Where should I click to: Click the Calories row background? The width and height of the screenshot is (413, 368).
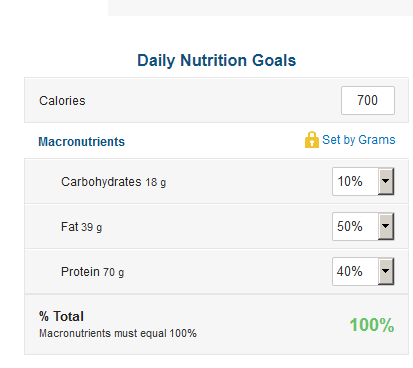(x=216, y=100)
